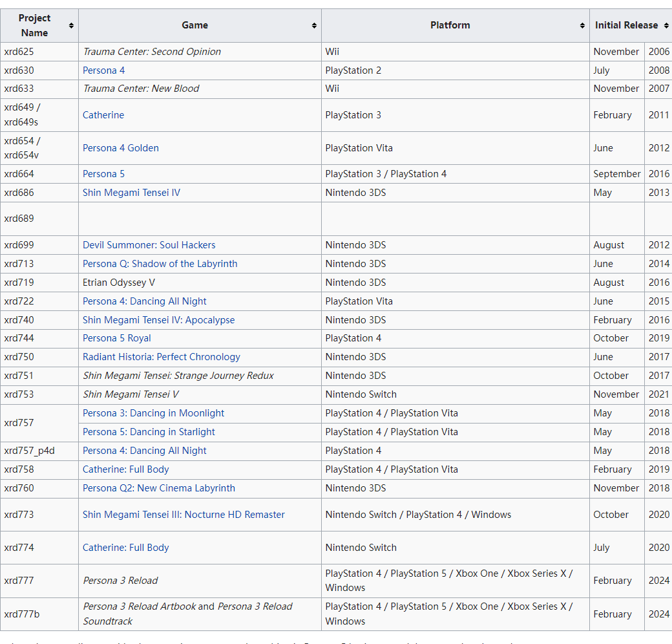
Task: Click the xrd625 project name cell
Action: (39, 52)
